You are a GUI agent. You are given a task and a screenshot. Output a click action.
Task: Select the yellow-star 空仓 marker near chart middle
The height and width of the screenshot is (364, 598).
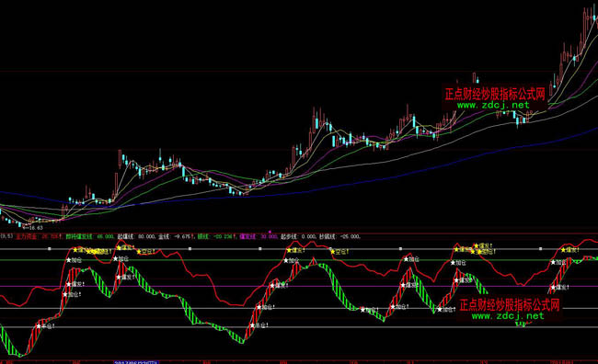339,252
